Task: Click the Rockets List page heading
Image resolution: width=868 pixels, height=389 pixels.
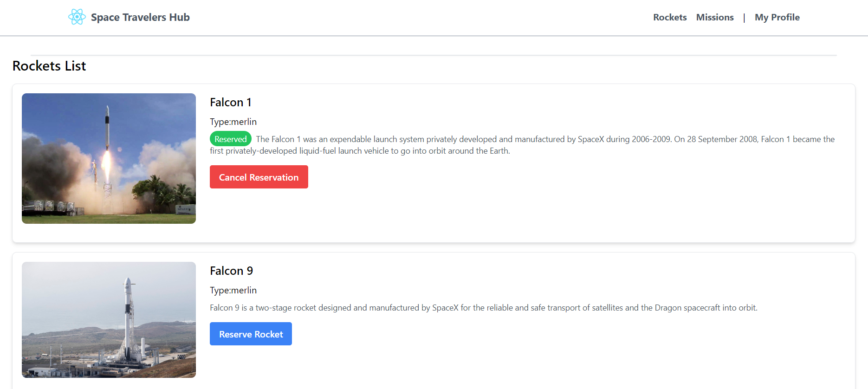Action: 49,66
